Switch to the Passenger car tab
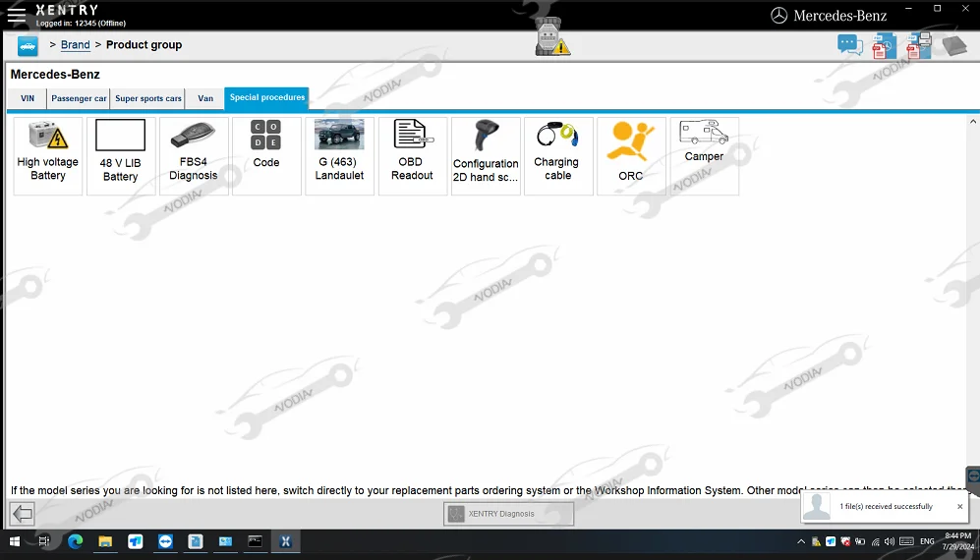Viewport: 980px width, 560px height. [x=79, y=99]
